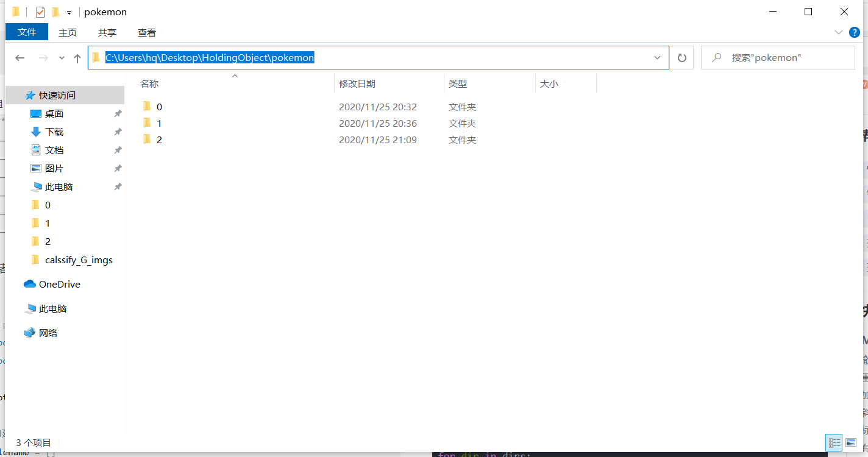Click the window folder icon in title bar

click(16, 12)
